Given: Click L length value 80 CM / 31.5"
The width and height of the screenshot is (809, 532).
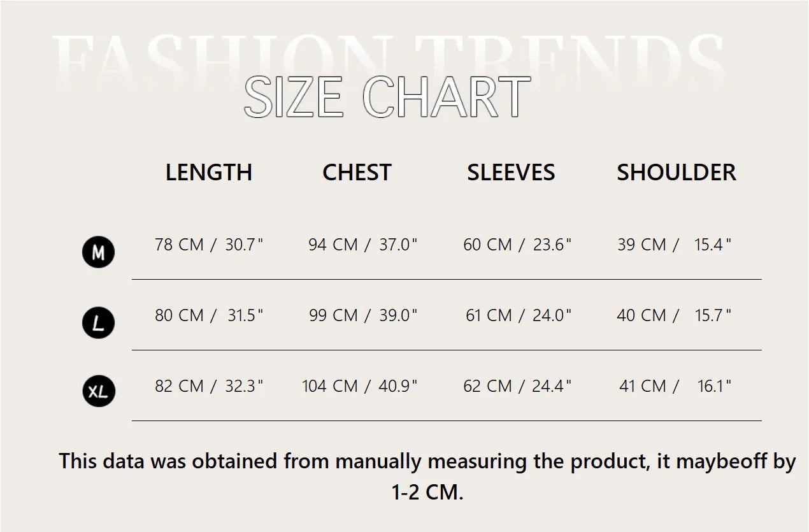Looking at the screenshot, I should click(209, 315).
